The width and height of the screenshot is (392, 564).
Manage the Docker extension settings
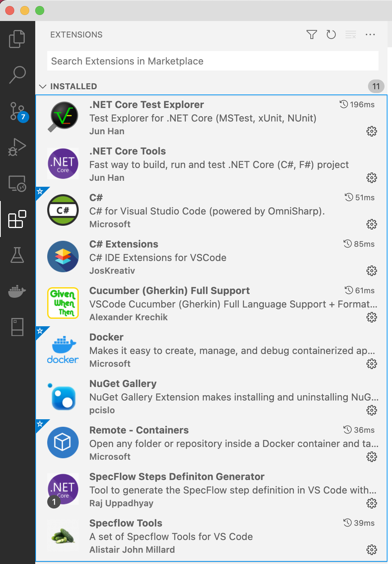tap(372, 364)
